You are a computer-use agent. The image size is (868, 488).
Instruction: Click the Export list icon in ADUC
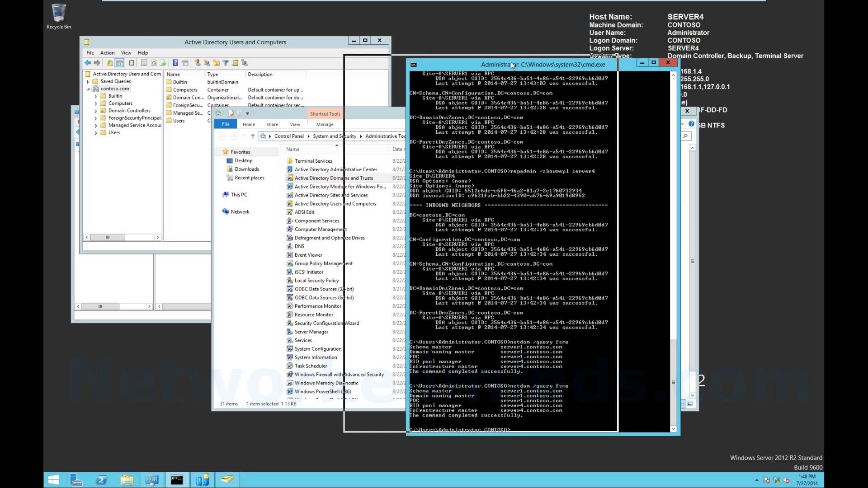(x=163, y=63)
